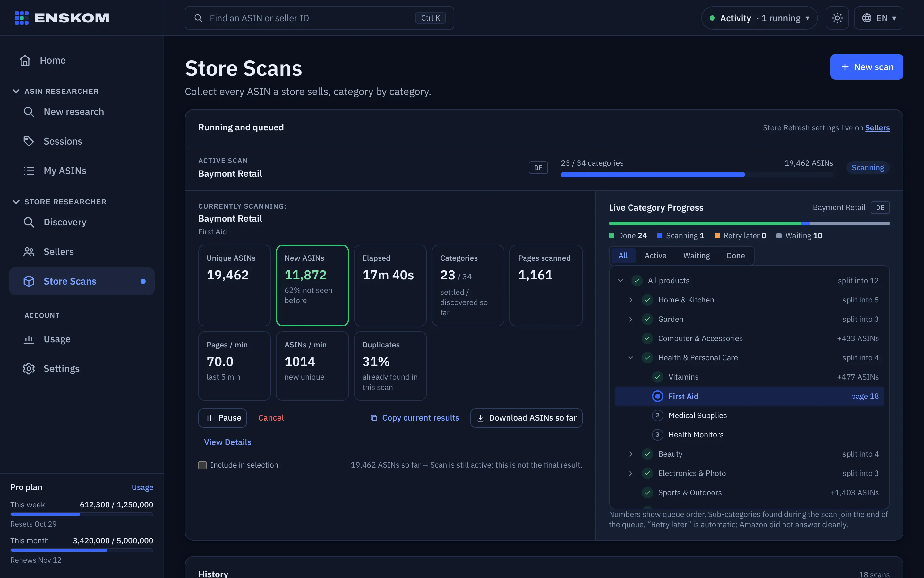924x578 pixels.
Task: Open My ASINs in the sidebar
Action: pyautogui.click(x=82, y=171)
